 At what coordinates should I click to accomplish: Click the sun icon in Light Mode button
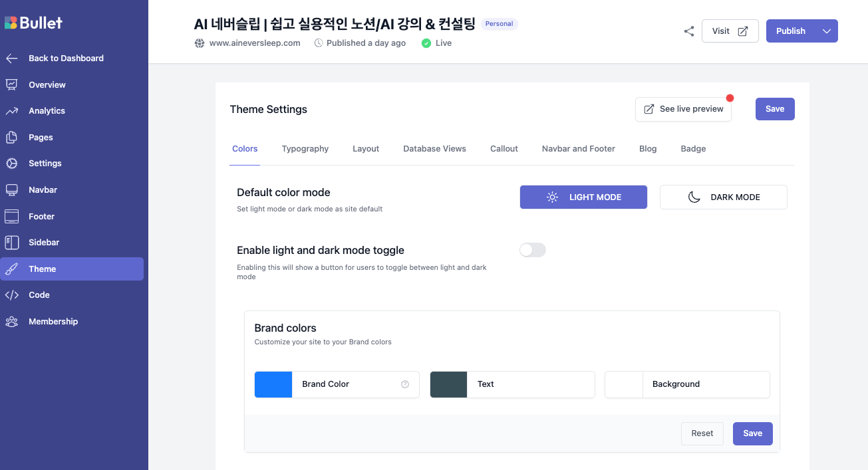553,197
